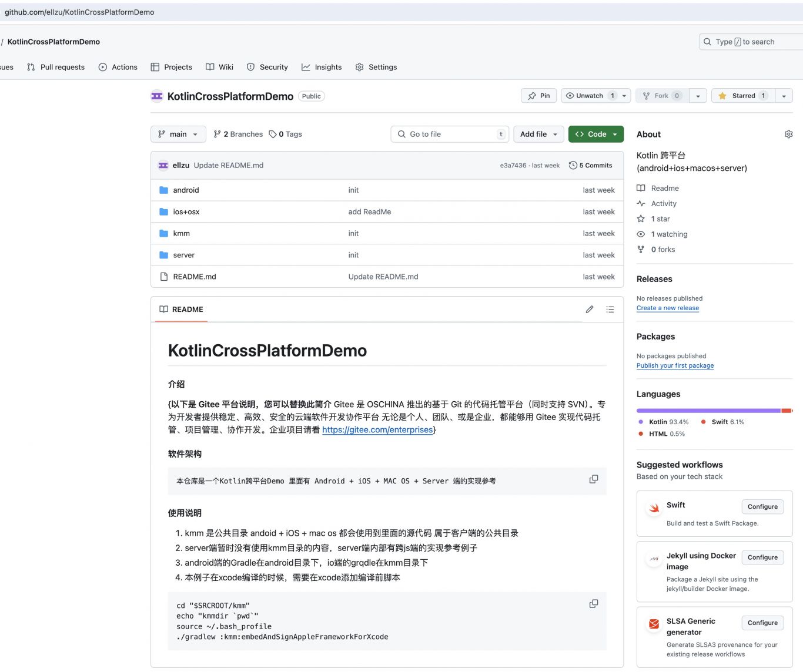Click the 2 Branches icon

pos(218,135)
